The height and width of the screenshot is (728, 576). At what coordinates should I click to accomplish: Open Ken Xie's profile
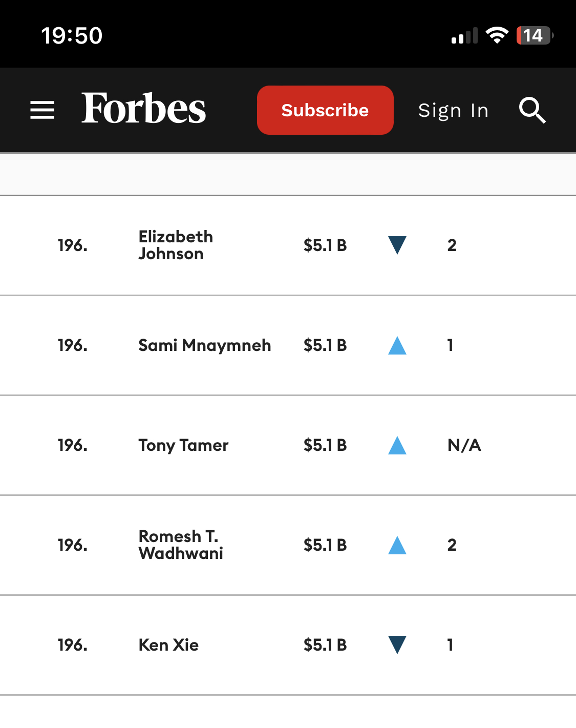tap(168, 644)
